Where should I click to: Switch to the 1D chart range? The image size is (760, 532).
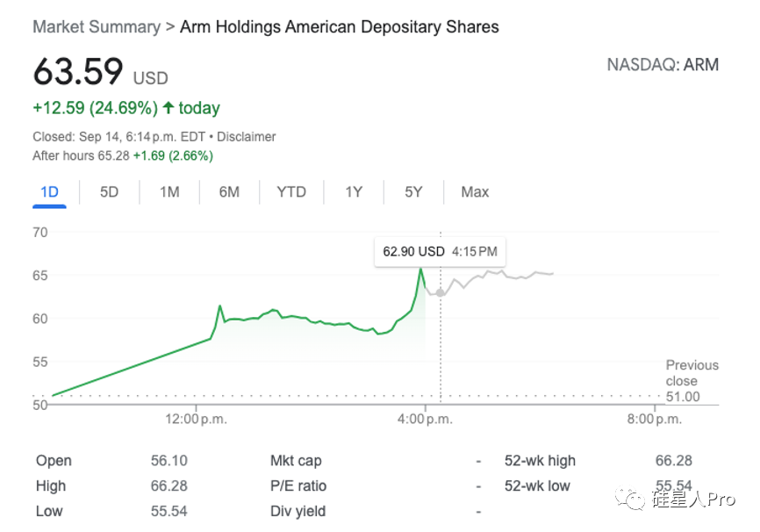click(x=49, y=191)
